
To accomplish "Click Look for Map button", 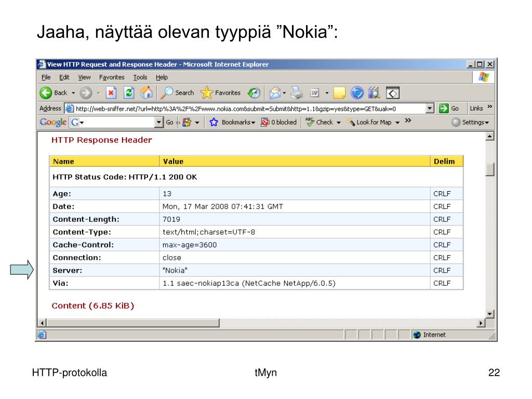I will pos(369,122).
